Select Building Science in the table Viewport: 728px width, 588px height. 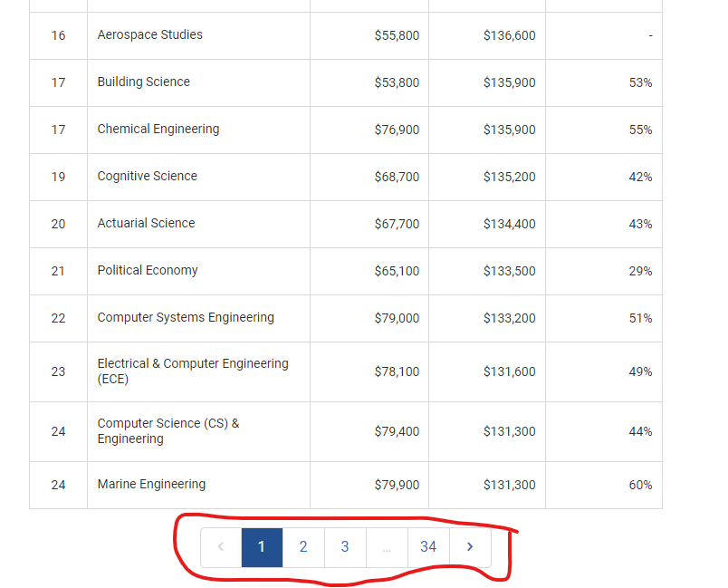coord(143,82)
